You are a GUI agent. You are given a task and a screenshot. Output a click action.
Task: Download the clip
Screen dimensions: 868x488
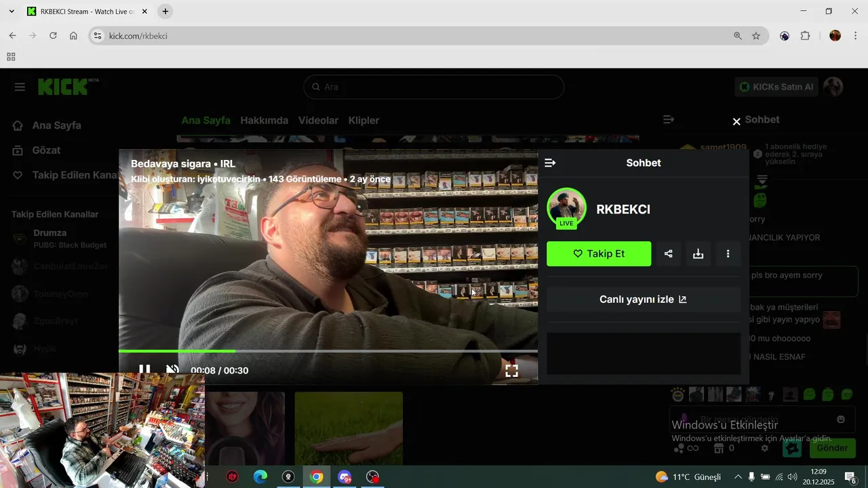tap(698, 253)
